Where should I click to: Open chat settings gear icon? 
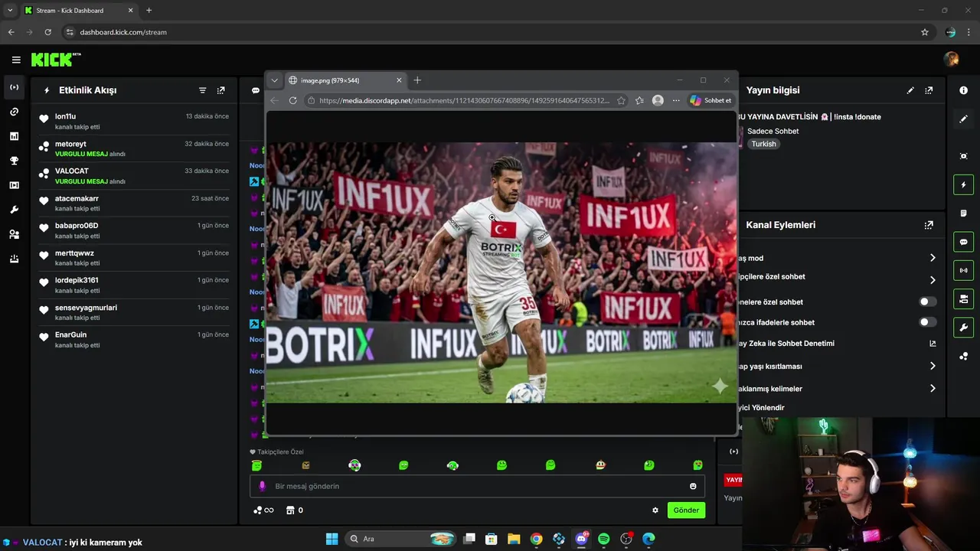[x=655, y=510]
